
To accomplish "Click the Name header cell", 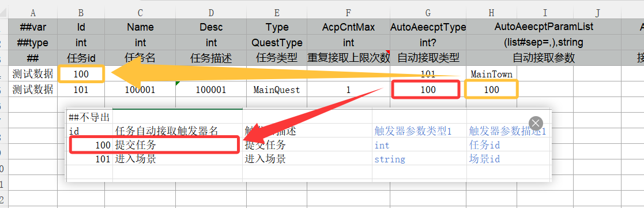I will tap(140, 27).
